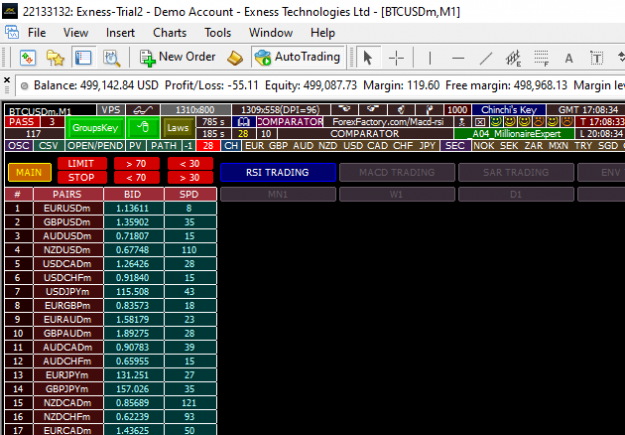Open the new chart toolbar icon
Viewport: 625px width, 435px height.
pyautogui.click(x=28, y=58)
